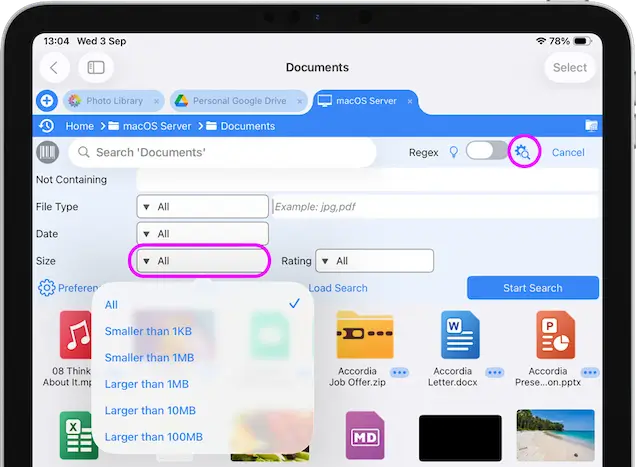
Task: Open advanced search settings gear icon
Action: (x=524, y=152)
